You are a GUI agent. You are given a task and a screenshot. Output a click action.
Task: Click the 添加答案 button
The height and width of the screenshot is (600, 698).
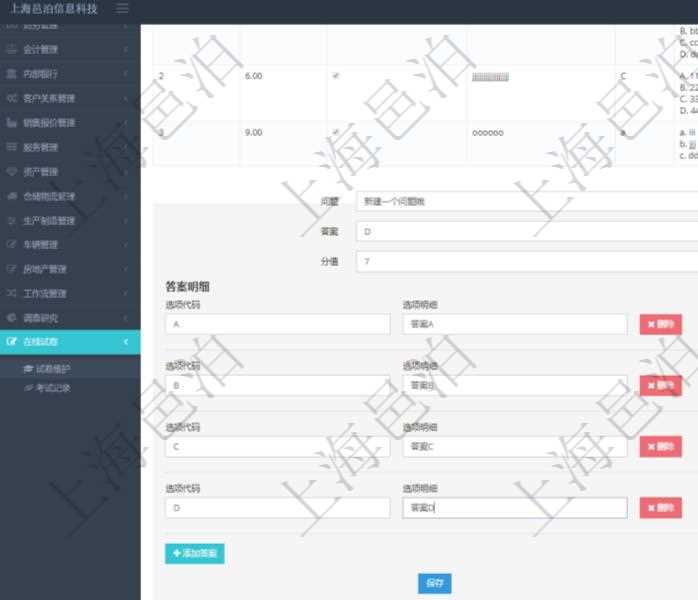195,553
